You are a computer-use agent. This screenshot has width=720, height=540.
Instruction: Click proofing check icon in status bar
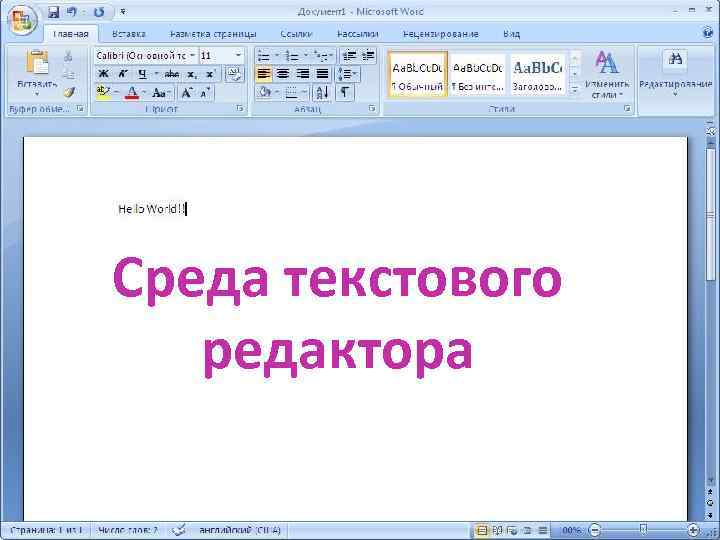[x=179, y=530]
